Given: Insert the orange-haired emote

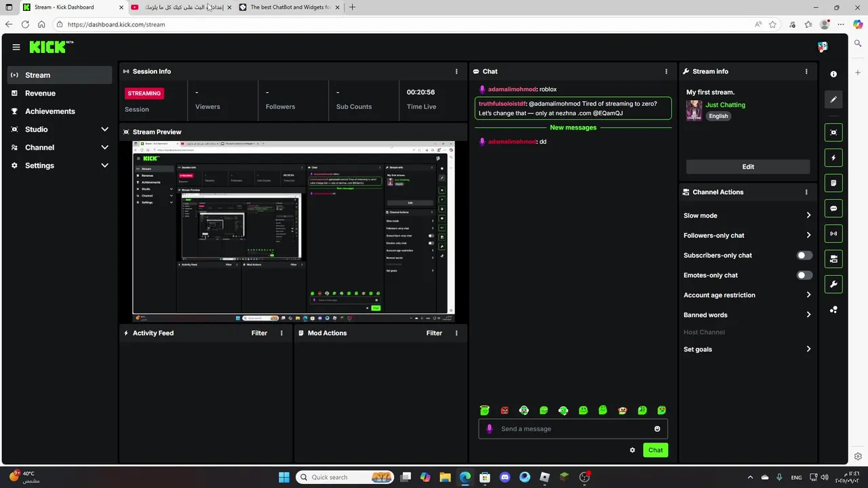Looking at the screenshot, I should [623, 410].
